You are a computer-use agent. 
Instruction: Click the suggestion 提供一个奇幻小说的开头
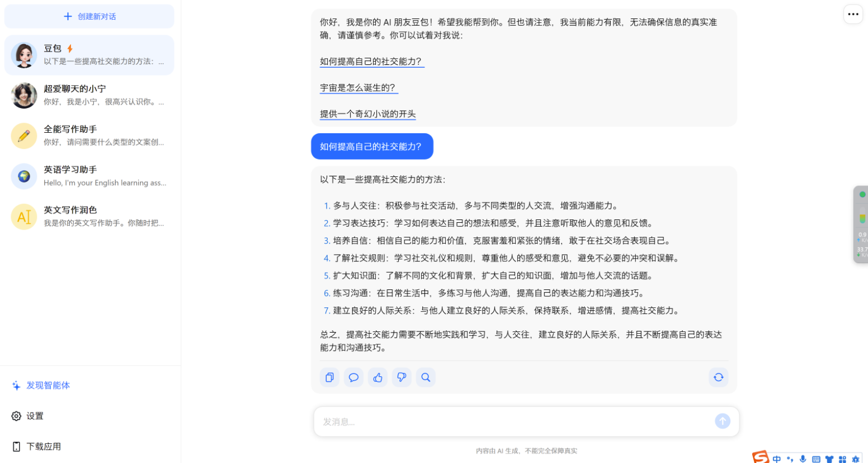(x=368, y=114)
